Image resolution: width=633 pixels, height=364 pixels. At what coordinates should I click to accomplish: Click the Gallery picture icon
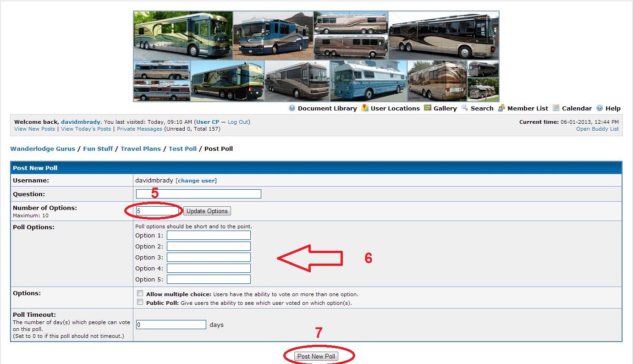(428, 108)
